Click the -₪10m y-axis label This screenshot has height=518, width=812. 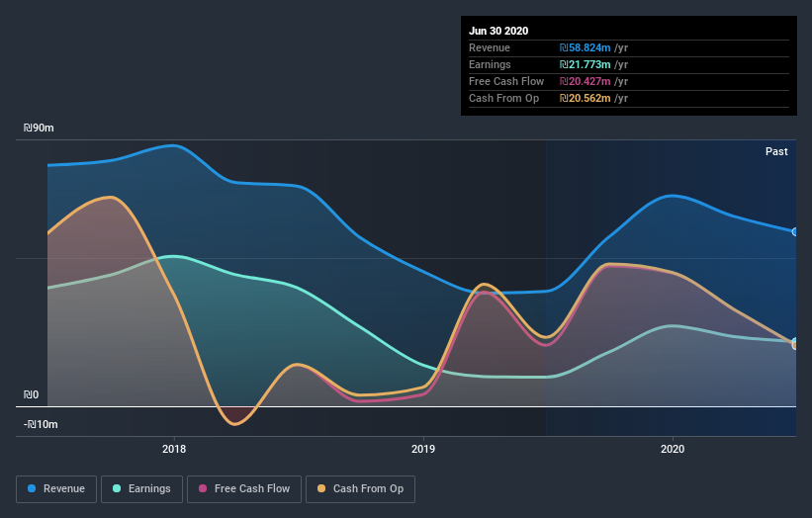pyautogui.click(x=41, y=424)
